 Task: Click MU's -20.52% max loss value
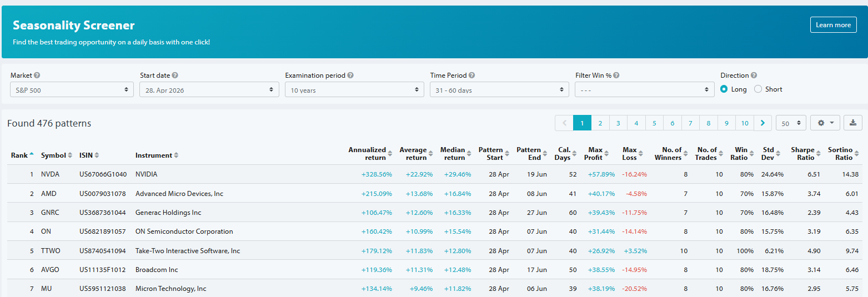634,289
